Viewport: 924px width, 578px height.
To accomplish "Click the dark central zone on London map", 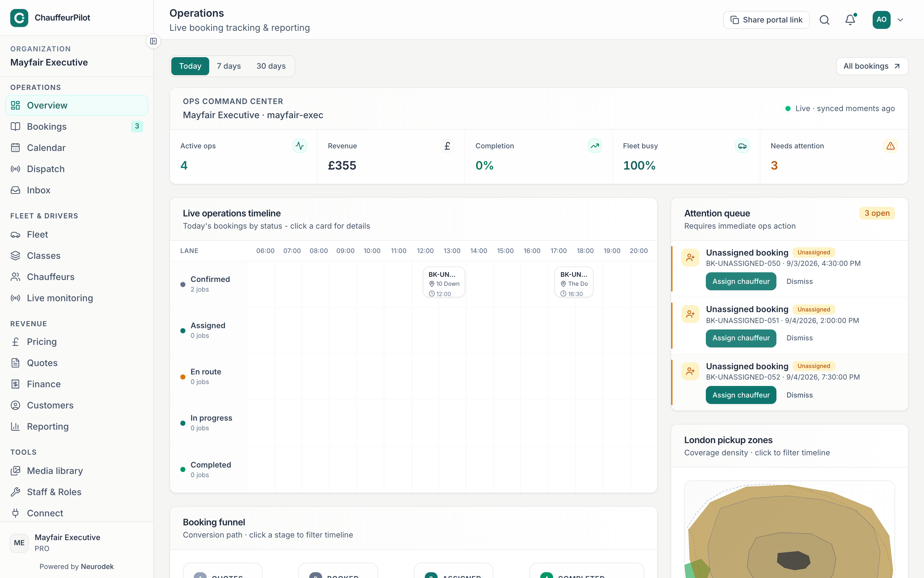I will point(793,560).
